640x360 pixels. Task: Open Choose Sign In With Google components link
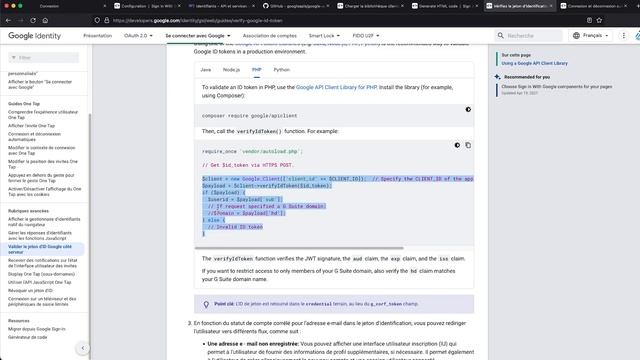tap(557, 87)
